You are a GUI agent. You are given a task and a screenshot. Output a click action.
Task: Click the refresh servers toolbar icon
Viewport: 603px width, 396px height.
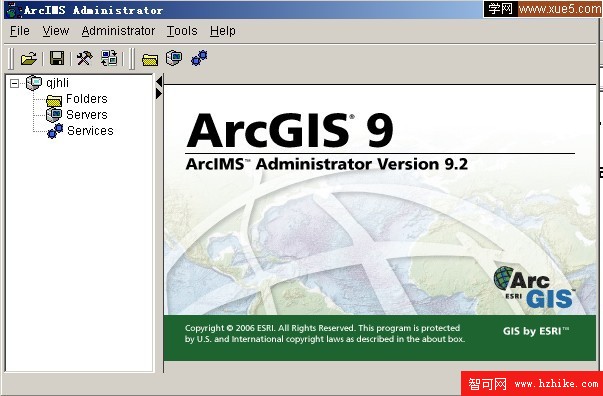(x=109, y=58)
